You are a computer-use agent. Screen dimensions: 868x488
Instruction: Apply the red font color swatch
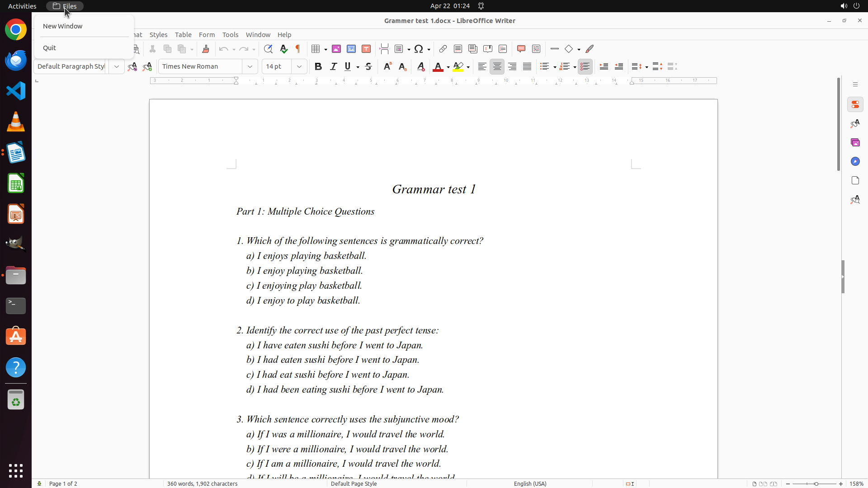pos(438,67)
